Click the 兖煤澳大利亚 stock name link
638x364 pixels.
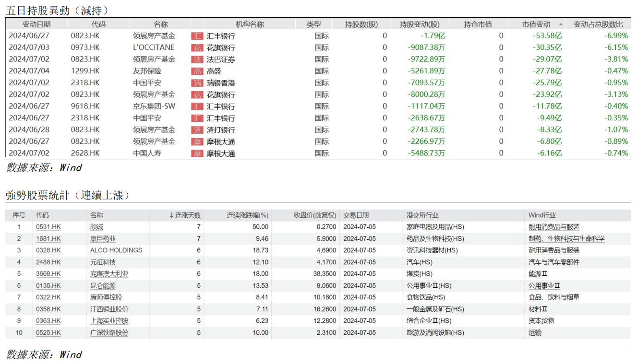(109, 274)
